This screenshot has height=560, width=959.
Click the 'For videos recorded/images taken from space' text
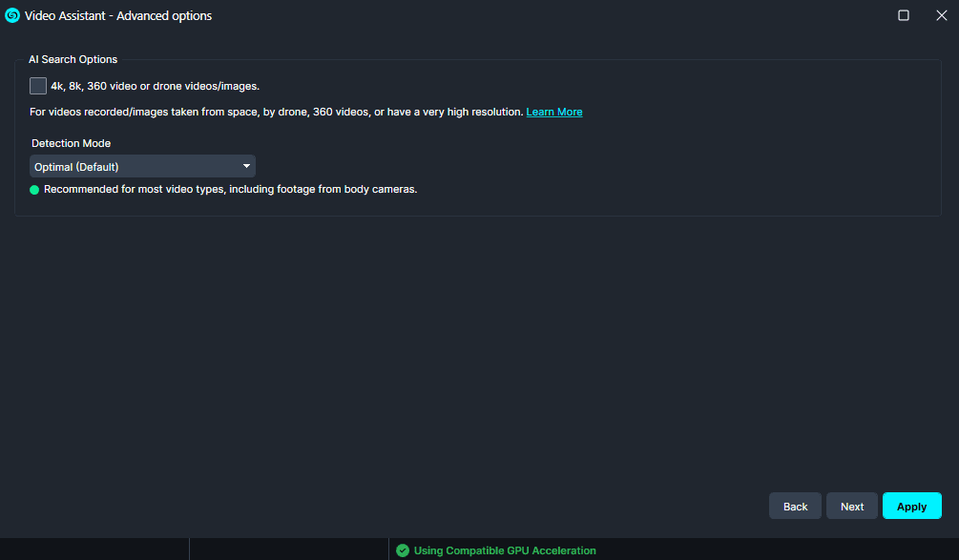[x=277, y=112]
